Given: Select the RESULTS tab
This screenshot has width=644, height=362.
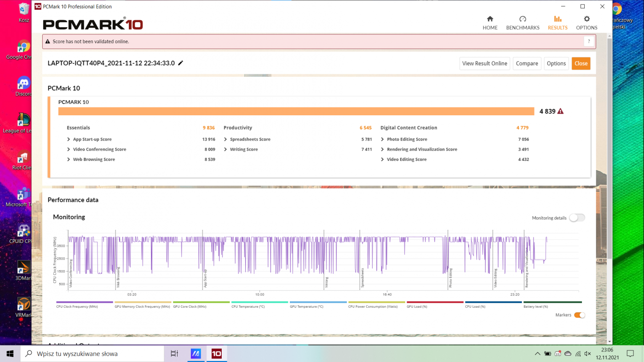Looking at the screenshot, I should point(558,23).
